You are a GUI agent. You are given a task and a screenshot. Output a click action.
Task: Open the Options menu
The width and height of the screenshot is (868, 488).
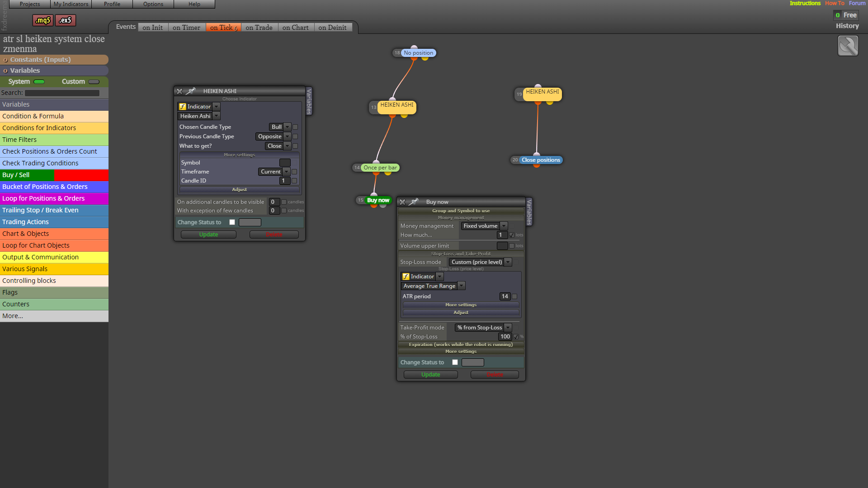(153, 4)
